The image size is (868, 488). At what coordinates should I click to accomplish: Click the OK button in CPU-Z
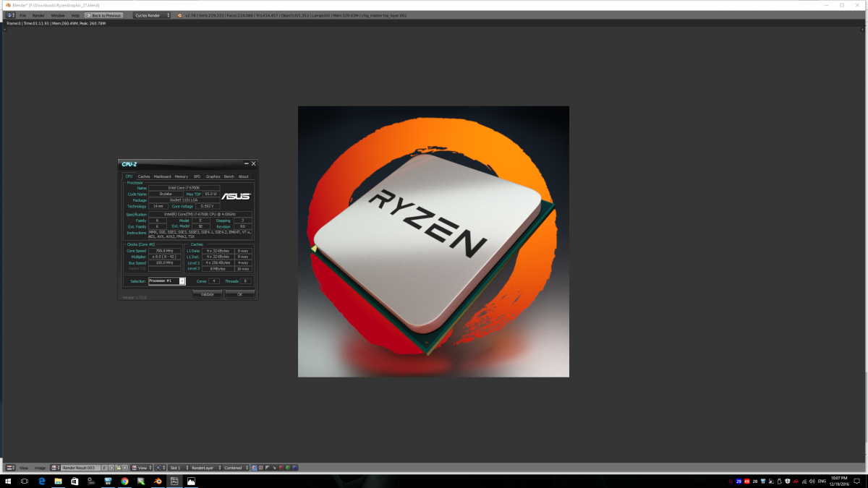pos(239,294)
